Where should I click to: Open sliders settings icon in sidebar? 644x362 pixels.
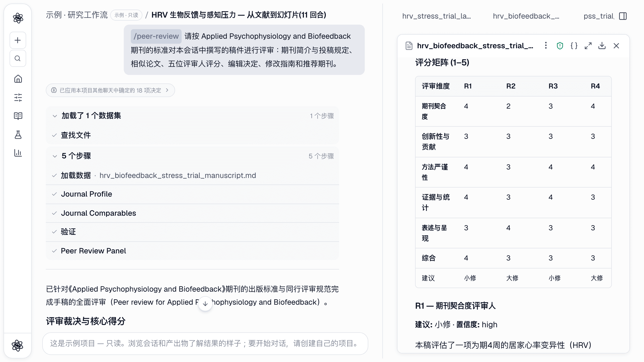tap(18, 98)
